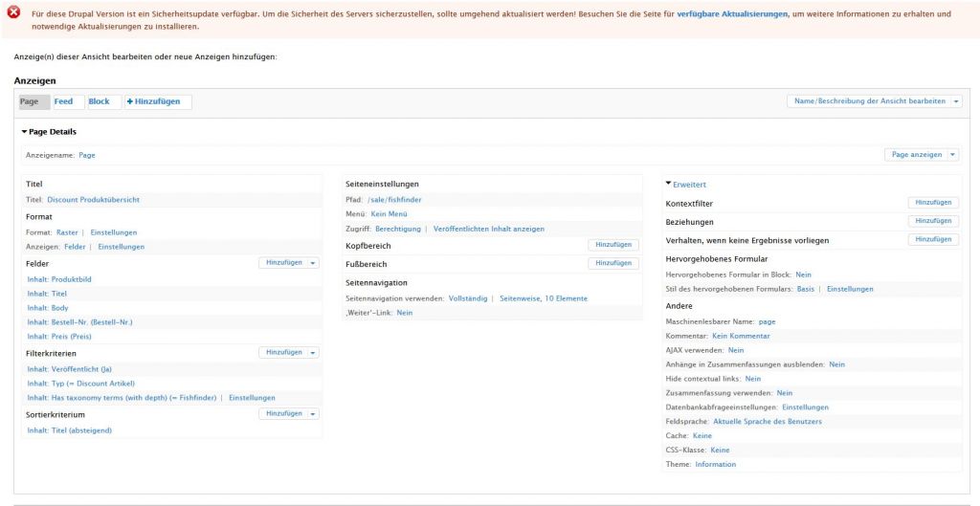
Task: Click Inhalt: Produktbild field link
Action: coord(59,279)
